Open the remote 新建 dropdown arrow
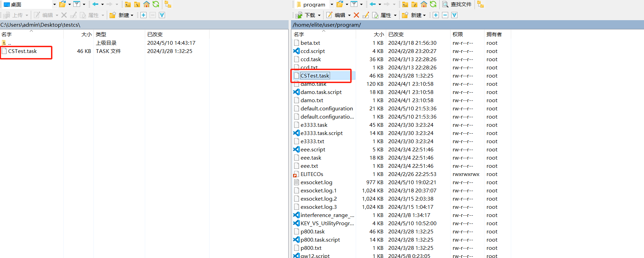The height and width of the screenshot is (258, 644). click(x=425, y=15)
